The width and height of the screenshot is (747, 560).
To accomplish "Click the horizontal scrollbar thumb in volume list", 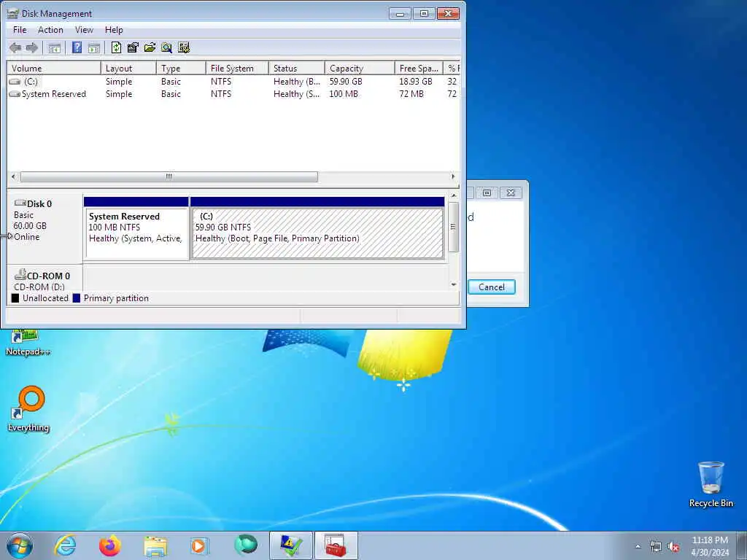I will 169,176.
